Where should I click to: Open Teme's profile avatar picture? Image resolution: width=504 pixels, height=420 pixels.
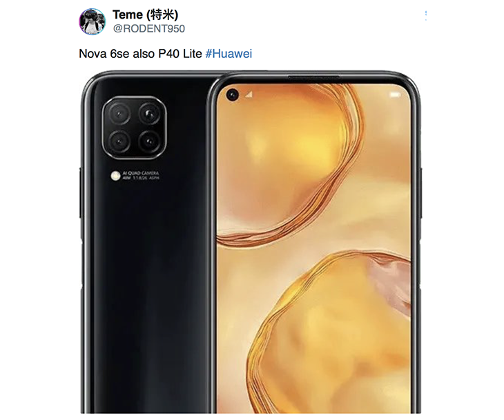click(93, 21)
